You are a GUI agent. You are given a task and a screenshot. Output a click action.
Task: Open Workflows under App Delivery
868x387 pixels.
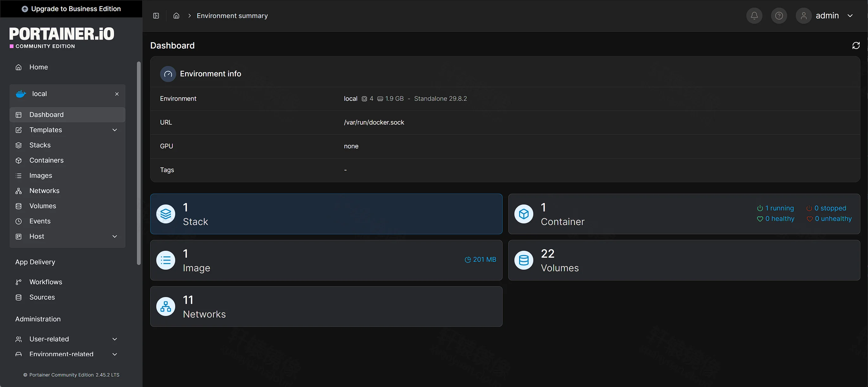(x=68, y=282)
